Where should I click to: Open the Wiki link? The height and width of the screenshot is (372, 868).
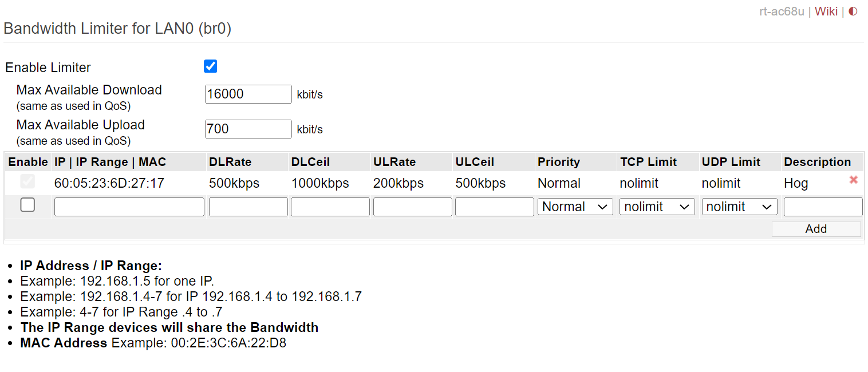[826, 11]
